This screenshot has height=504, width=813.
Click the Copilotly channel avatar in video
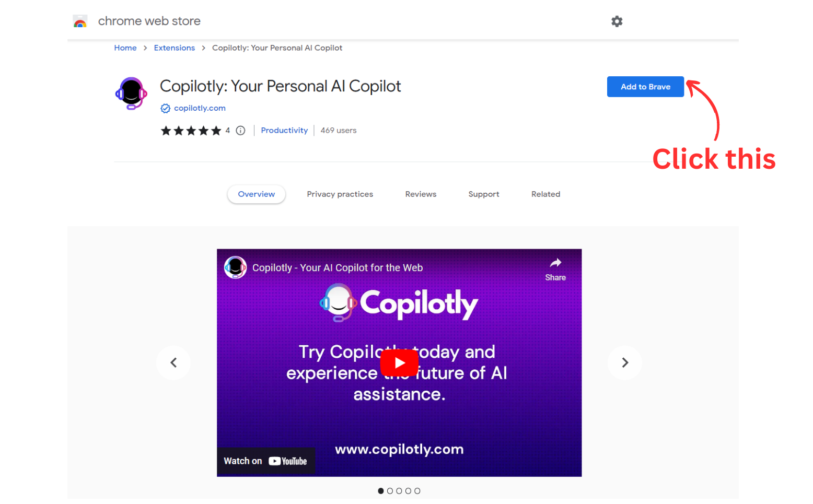[x=235, y=267]
